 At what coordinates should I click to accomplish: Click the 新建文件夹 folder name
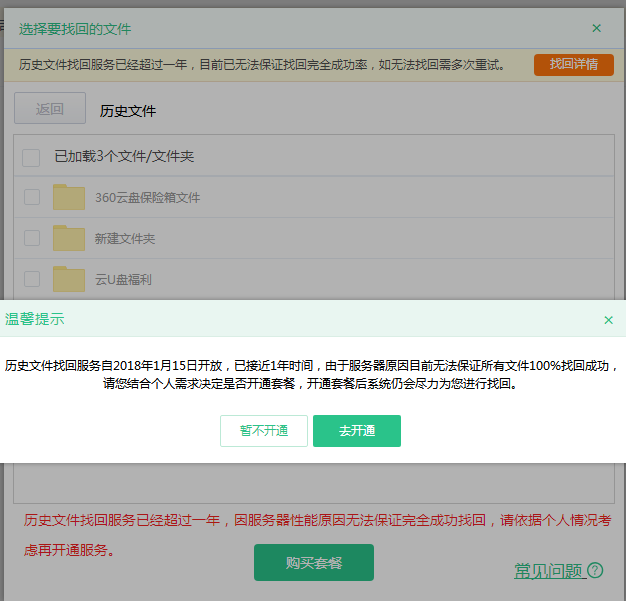125,239
